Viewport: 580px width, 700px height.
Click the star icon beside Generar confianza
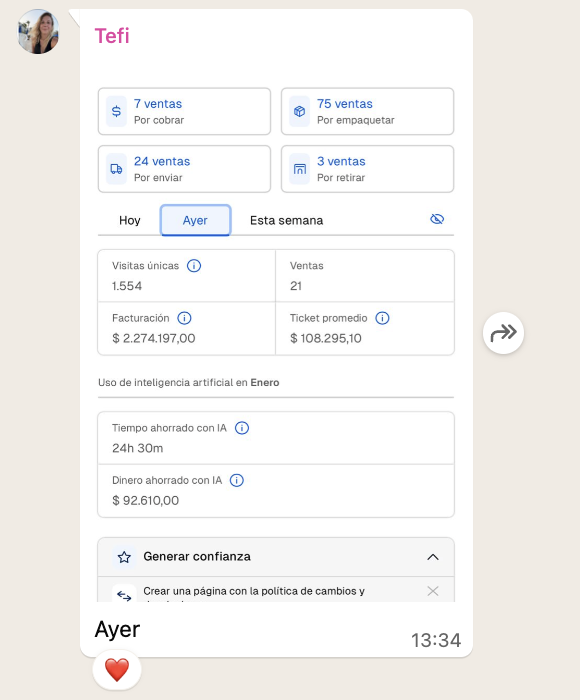[x=124, y=557]
